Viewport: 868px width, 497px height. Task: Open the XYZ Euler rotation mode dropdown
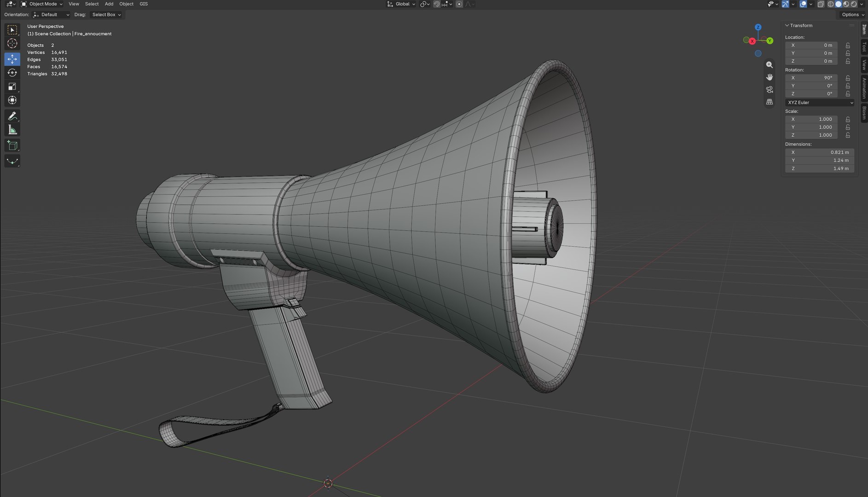tap(820, 103)
